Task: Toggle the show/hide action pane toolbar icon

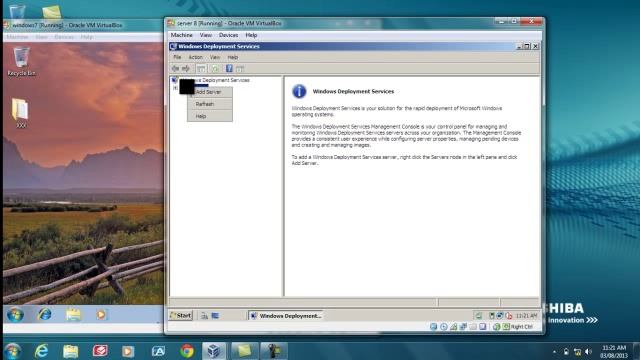Action: (x=240, y=69)
